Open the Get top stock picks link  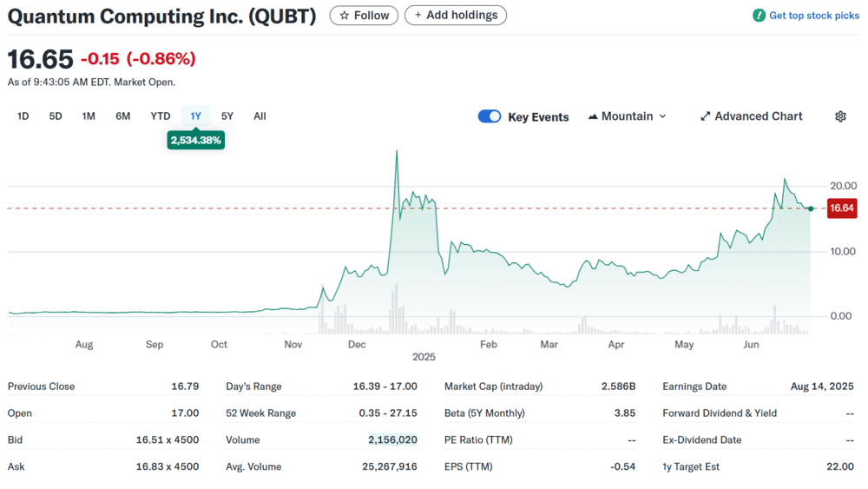[x=806, y=16]
